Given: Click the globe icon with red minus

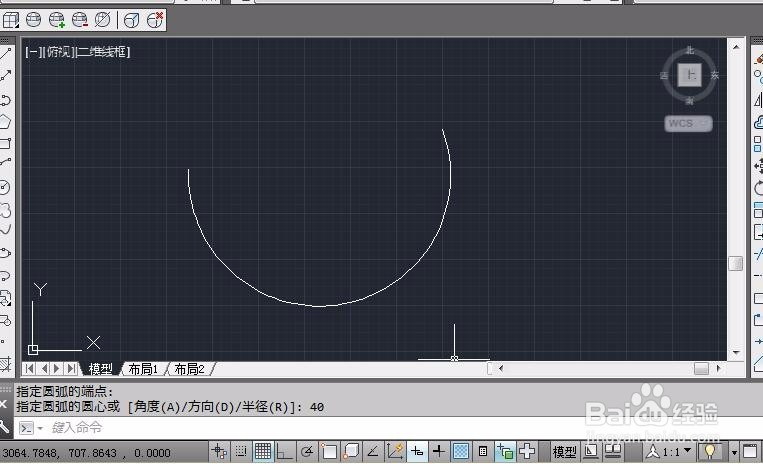Looking at the screenshot, I should tap(80, 20).
